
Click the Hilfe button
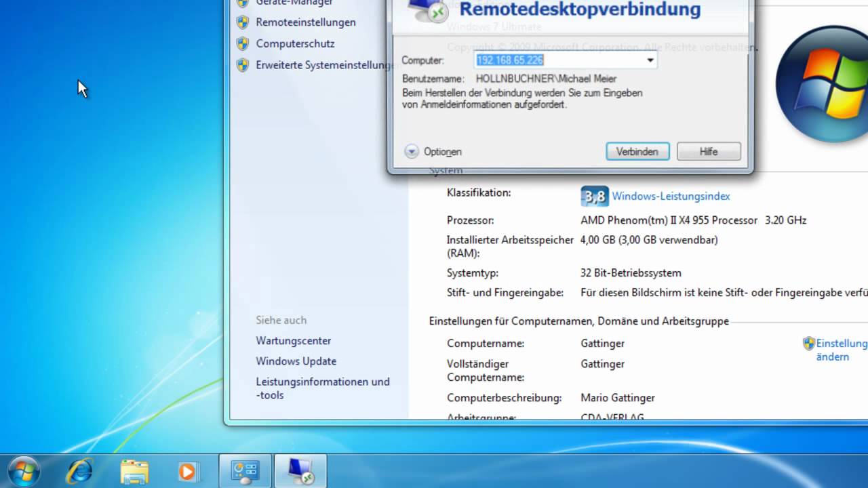tap(709, 152)
